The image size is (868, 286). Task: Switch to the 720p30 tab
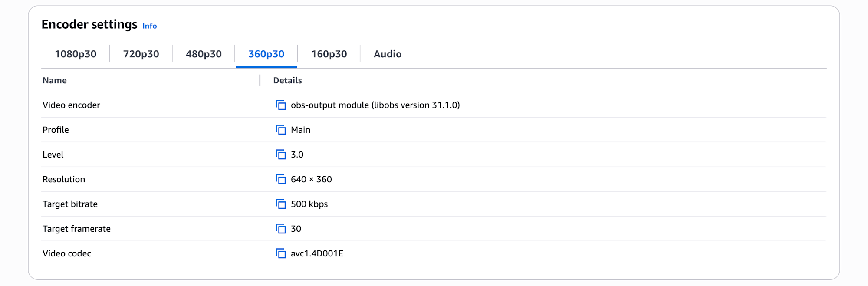pyautogui.click(x=141, y=54)
